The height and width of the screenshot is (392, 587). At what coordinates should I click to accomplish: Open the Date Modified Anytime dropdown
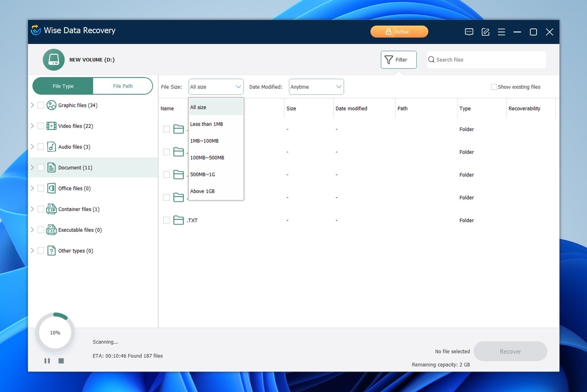pyautogui.click(x=316, y=87)
